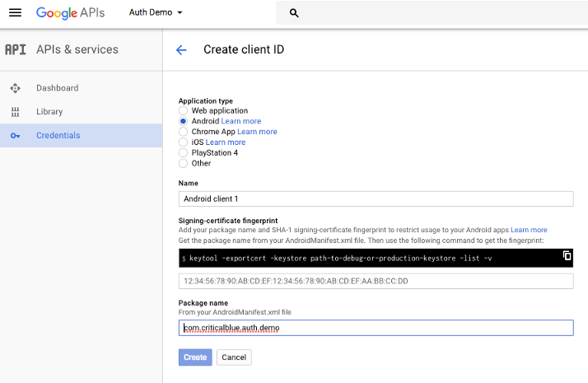Image resolution: width=588 pixels, height=383 pixels.
Task: Click the Google APIs logo
Action: 71,12
